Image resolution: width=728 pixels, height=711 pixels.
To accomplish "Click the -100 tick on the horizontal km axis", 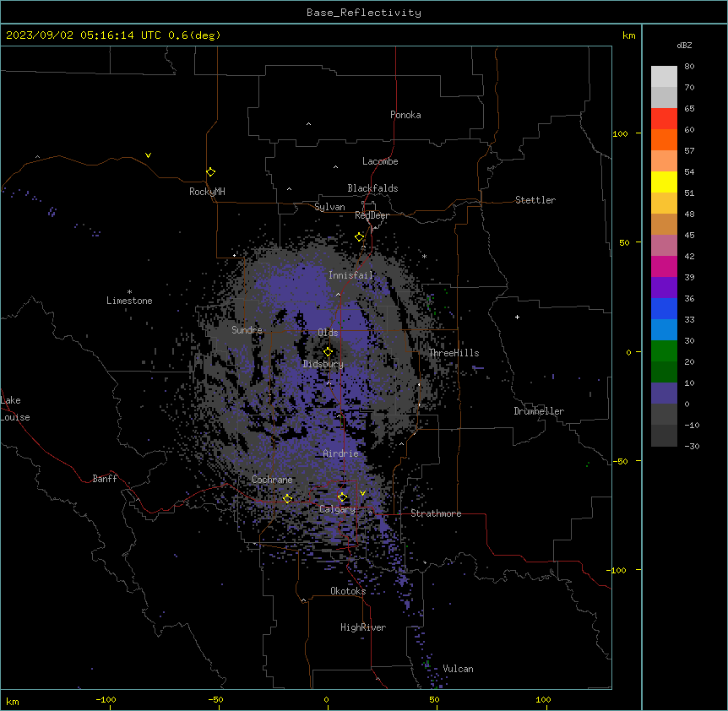I will click(x=106, y=699).
